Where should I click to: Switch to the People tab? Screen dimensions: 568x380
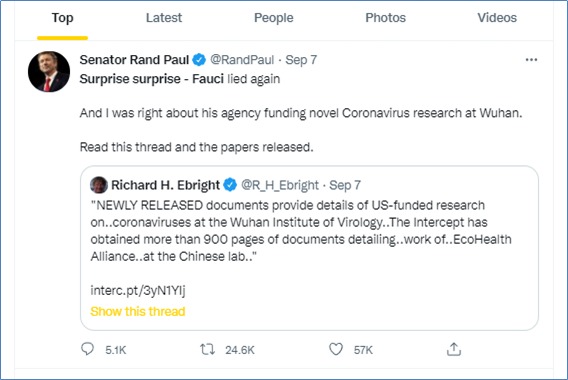pyautogui.click(x=273, y=18)
